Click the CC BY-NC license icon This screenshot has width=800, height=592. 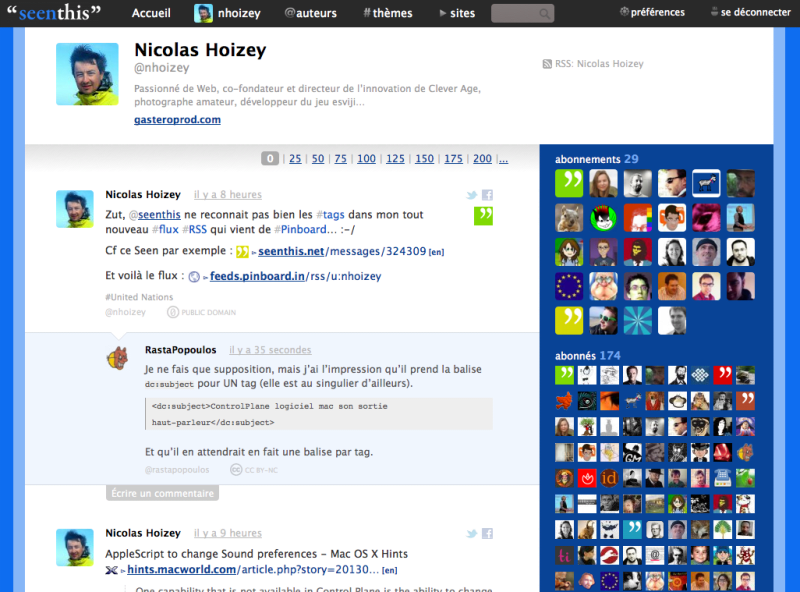click(236, 470)
